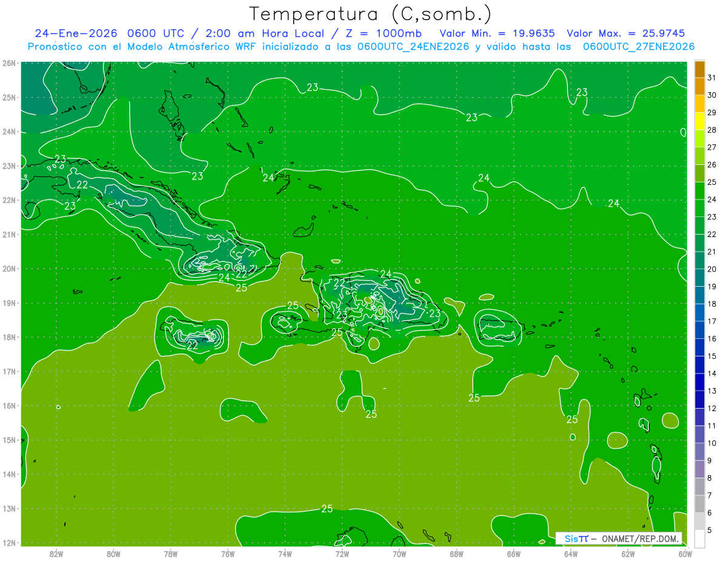Screen dimensions: 728x562
Task: Click the 22N latitude axis label
Action: point(8,200)
